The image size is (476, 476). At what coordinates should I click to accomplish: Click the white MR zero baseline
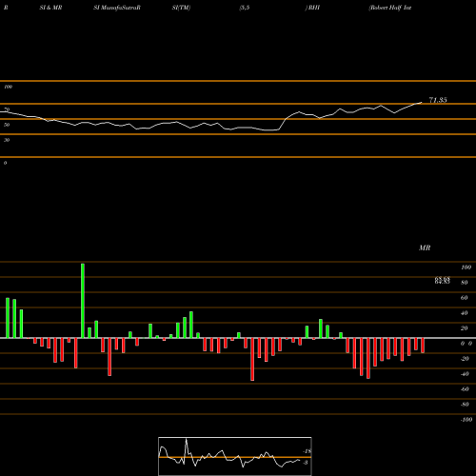238,338
